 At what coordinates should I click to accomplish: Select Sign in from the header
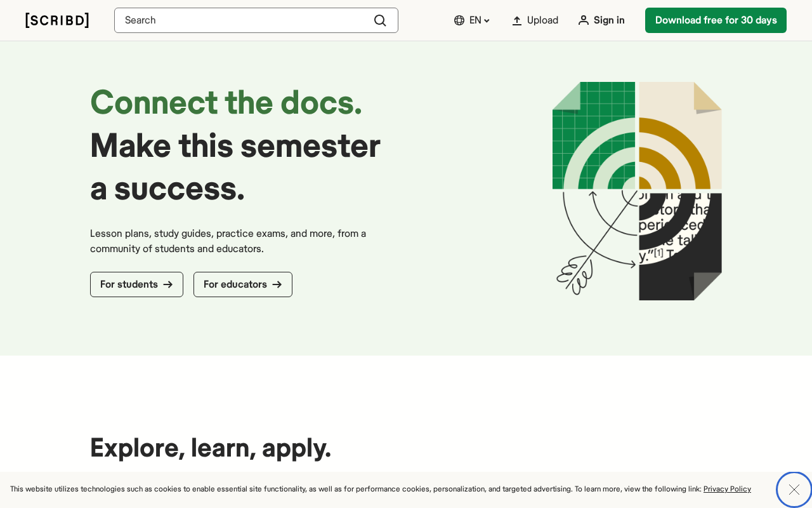[601, 20]
